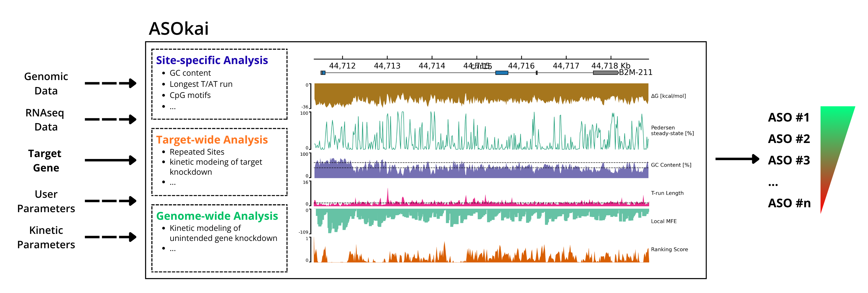868x293 pixels.
Task: Click the Ranking Score track label
Action: [x=669, y=250]
